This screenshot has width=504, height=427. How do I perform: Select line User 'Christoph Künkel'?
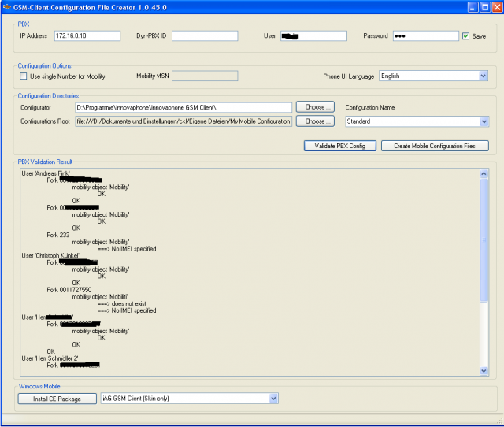(50, 255)
